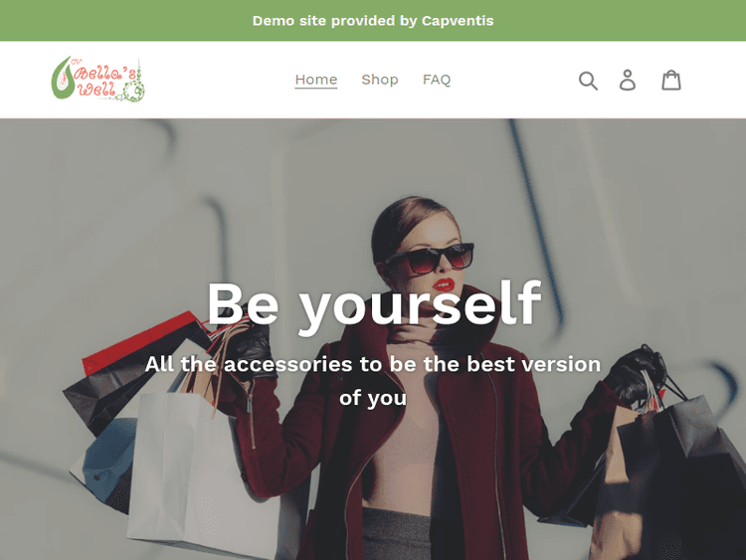
Task: Click the woman's red lips in the photo
Action: 444,284
